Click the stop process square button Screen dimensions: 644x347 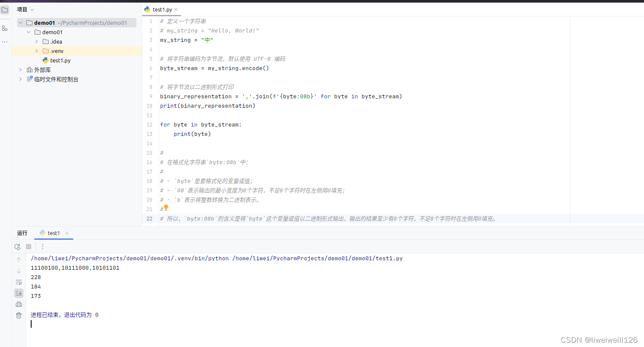(29, 247)
